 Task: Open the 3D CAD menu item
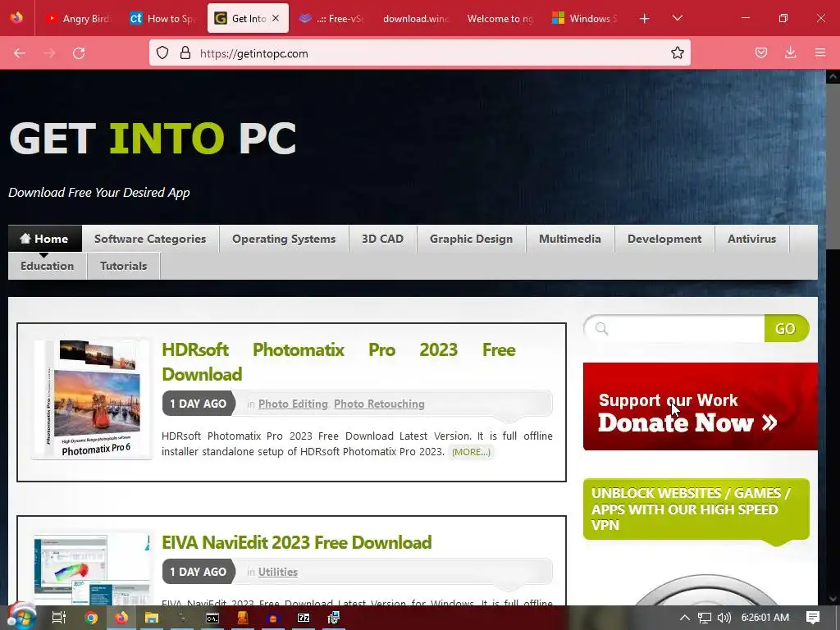[382, 239]
